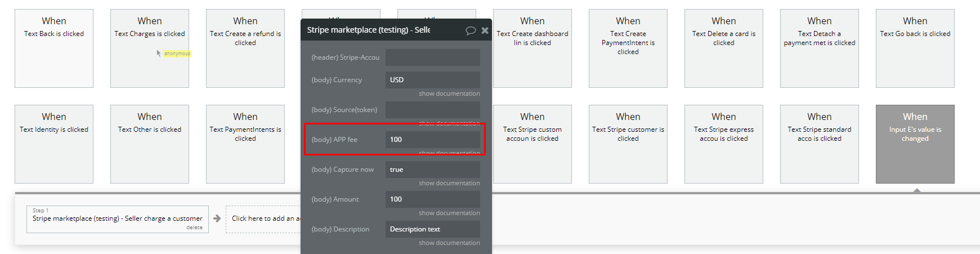
Task: Select 'Text Delete a card is clicked' event
Action: (x=724, y=48)
